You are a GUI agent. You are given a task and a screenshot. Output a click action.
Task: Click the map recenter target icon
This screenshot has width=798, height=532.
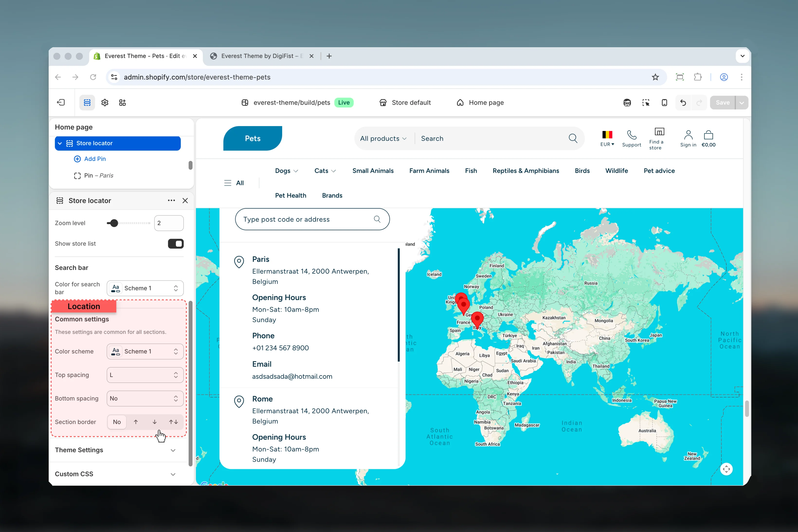[x=726, y=469]
